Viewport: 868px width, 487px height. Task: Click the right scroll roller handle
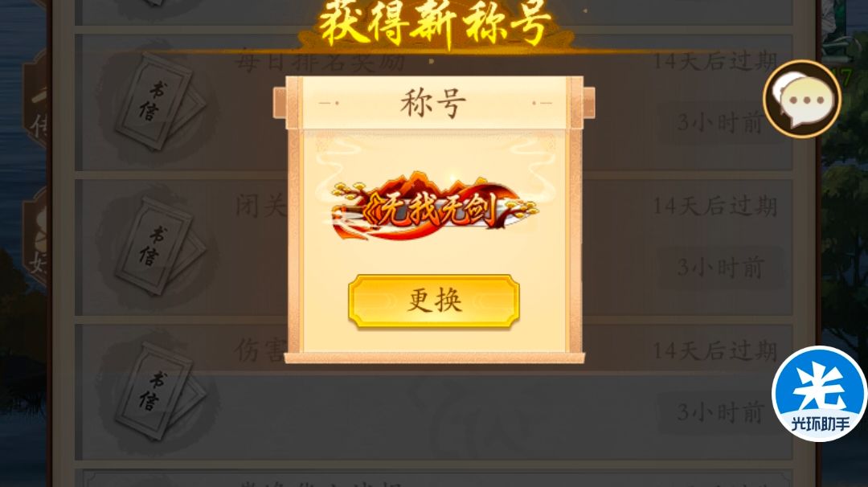(x=588, y=102)
